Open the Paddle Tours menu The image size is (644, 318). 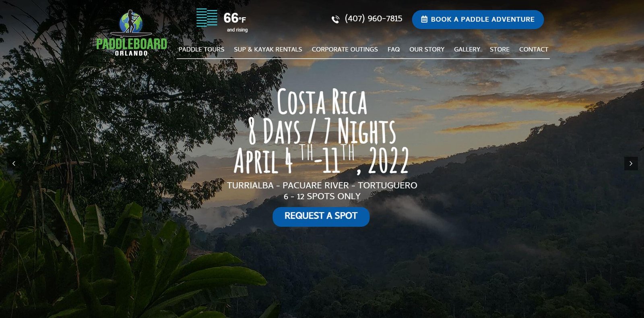201,49
